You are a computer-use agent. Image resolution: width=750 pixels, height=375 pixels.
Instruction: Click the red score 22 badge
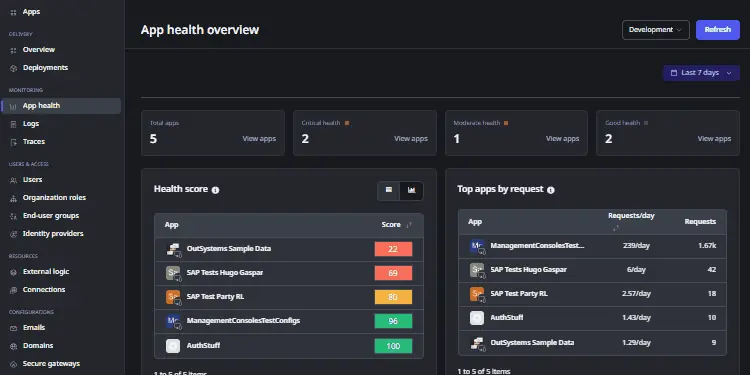click(393, 249)
